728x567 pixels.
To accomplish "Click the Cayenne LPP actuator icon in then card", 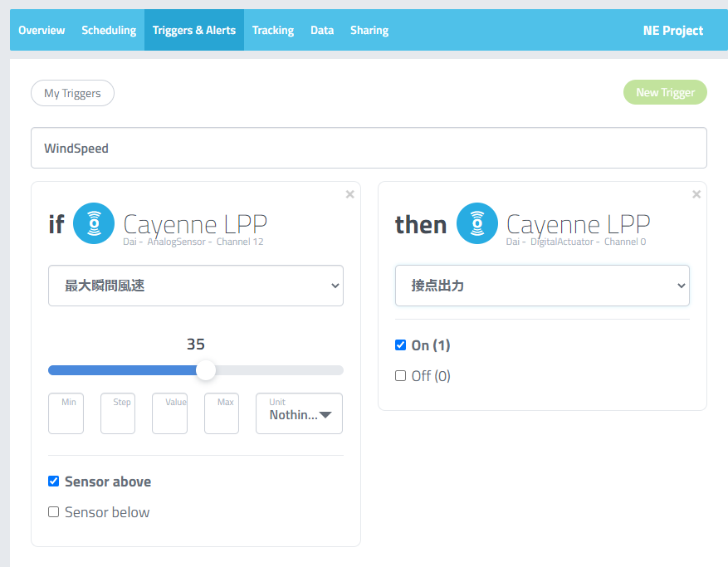I will click(x=476, y=223).
